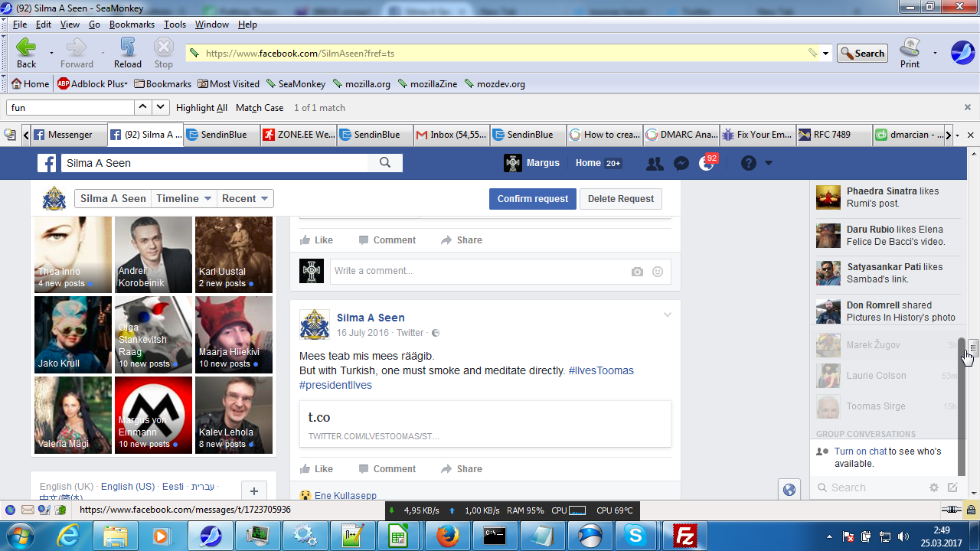Focus the find bar text field
This screenshot has height=551, width=980.
coord(70,108)
